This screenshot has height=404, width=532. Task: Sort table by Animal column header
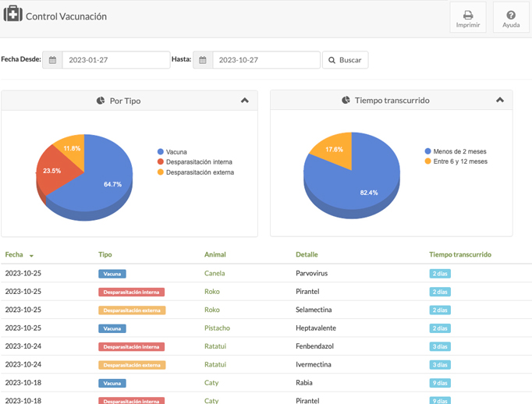215,254
